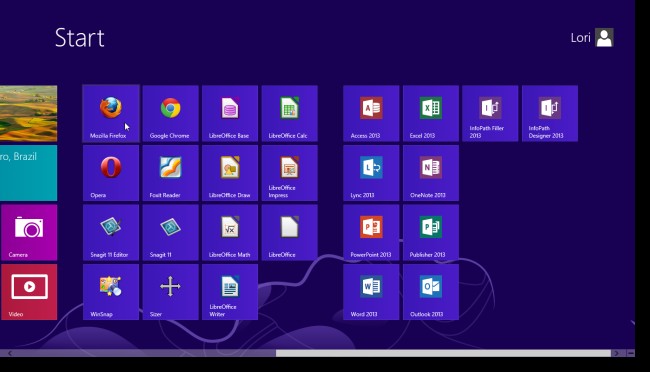Open the Snagit 11 Editor tile
The width and height of the screenshot is (650, 372).
[x=111, y=233]
